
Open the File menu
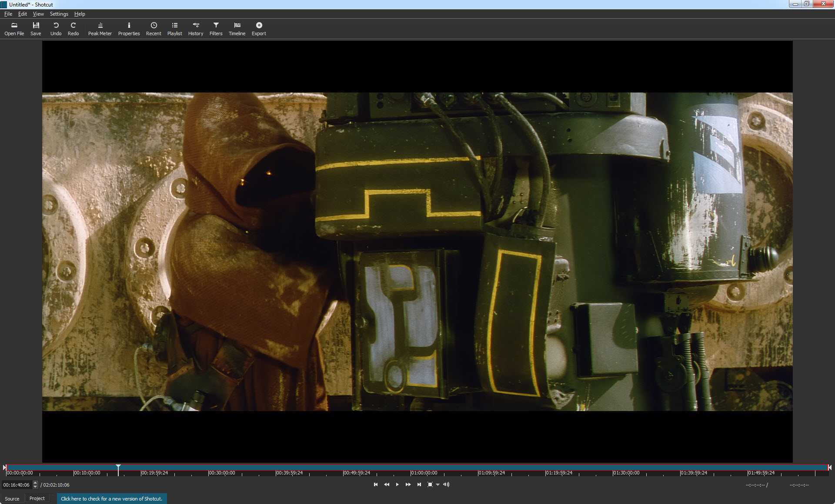(8, 14)
